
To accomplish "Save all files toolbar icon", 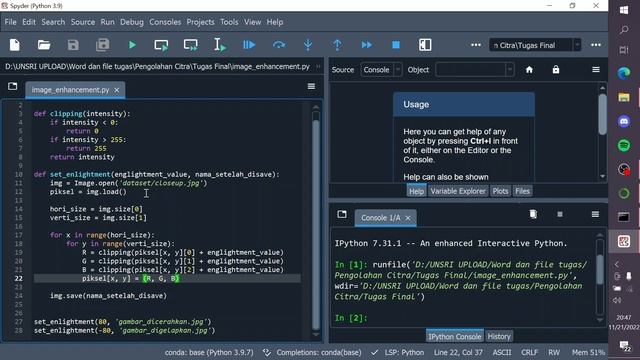I will tap(102, 45).
